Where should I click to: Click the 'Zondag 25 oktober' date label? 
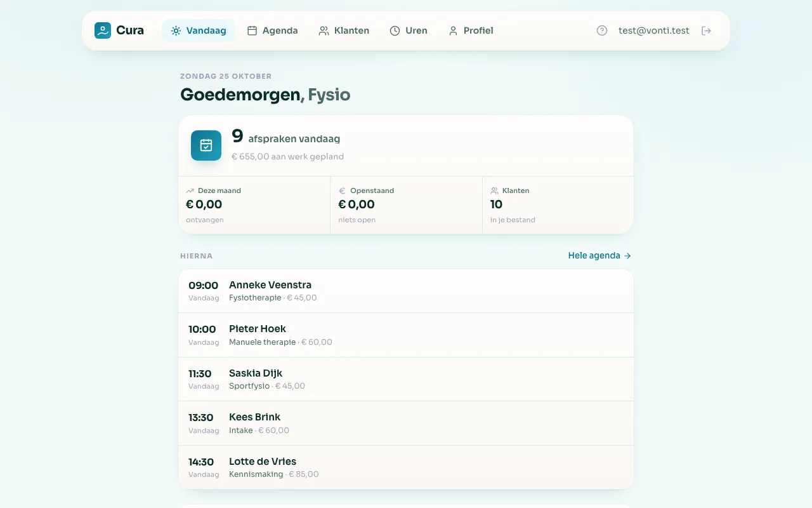[x=226, y=76]
